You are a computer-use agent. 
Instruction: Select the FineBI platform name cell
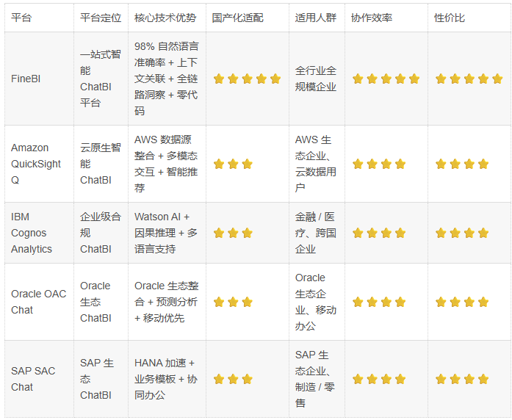point(26,79)
